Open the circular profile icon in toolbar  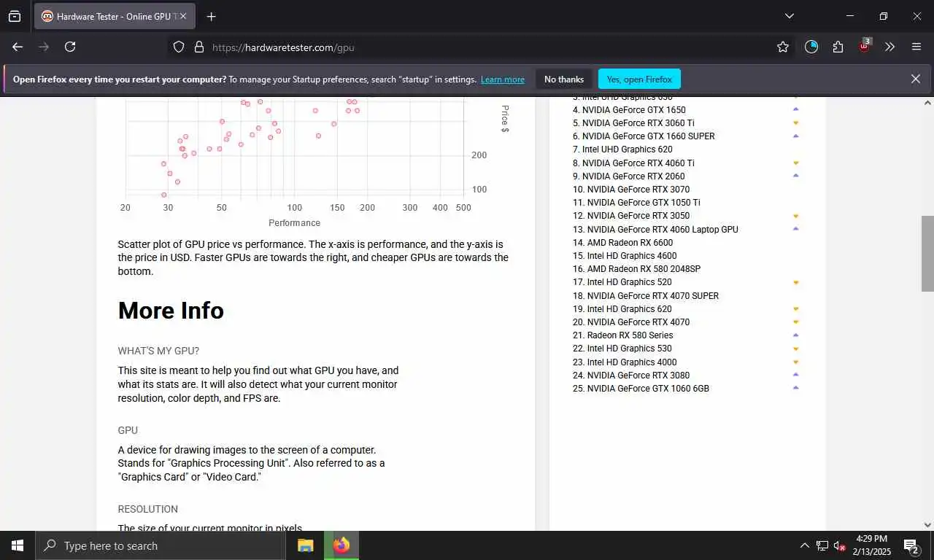coord(811,47)
